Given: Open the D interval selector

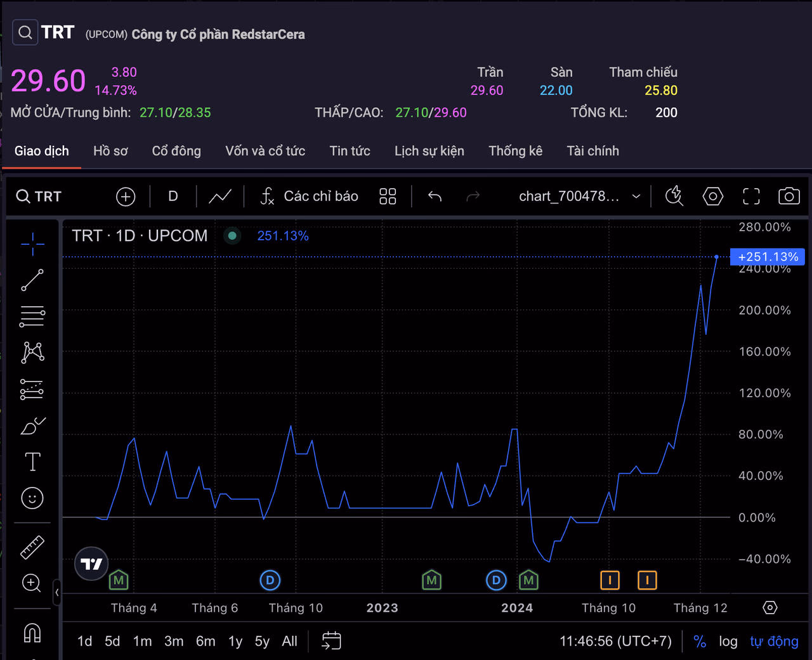Looking at the screenshot, I should pyautogui.click(x=173, y=197).
